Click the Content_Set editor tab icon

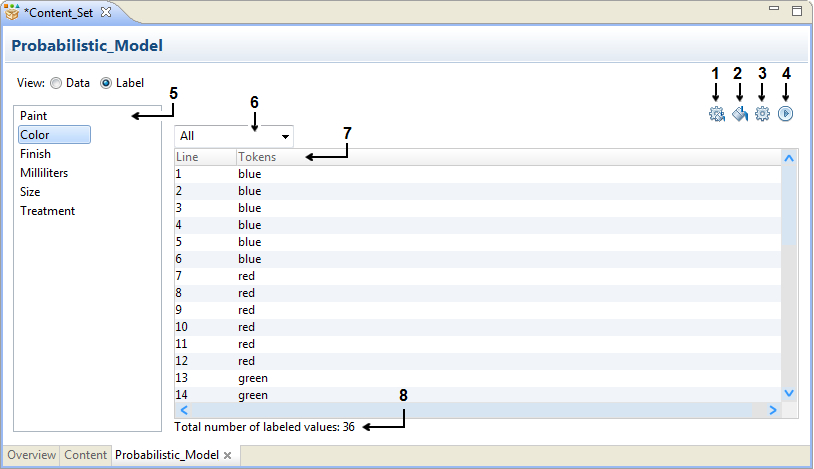(11, 11)
